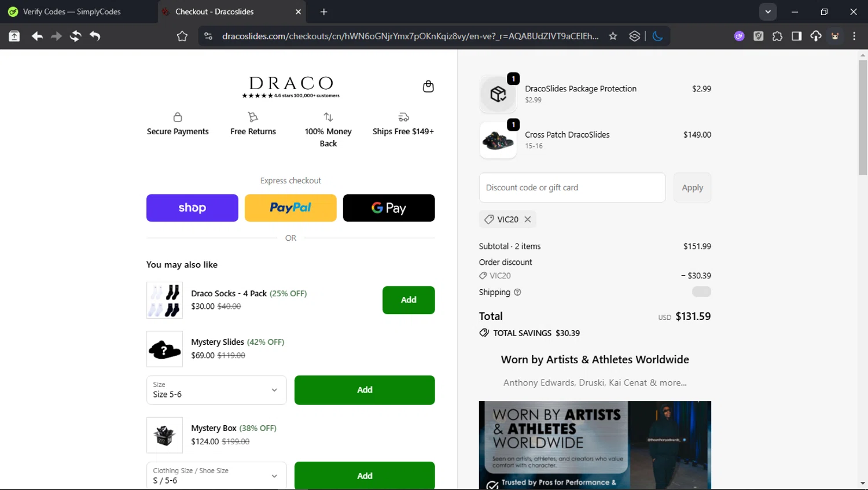Click the Mystery Box product thumbnail

[x=164, y=435]
